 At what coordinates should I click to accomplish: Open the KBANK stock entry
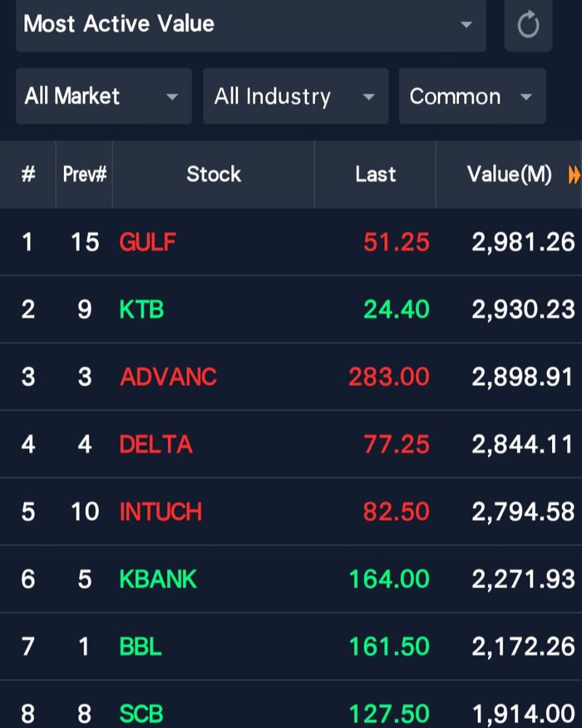[158, 579]
